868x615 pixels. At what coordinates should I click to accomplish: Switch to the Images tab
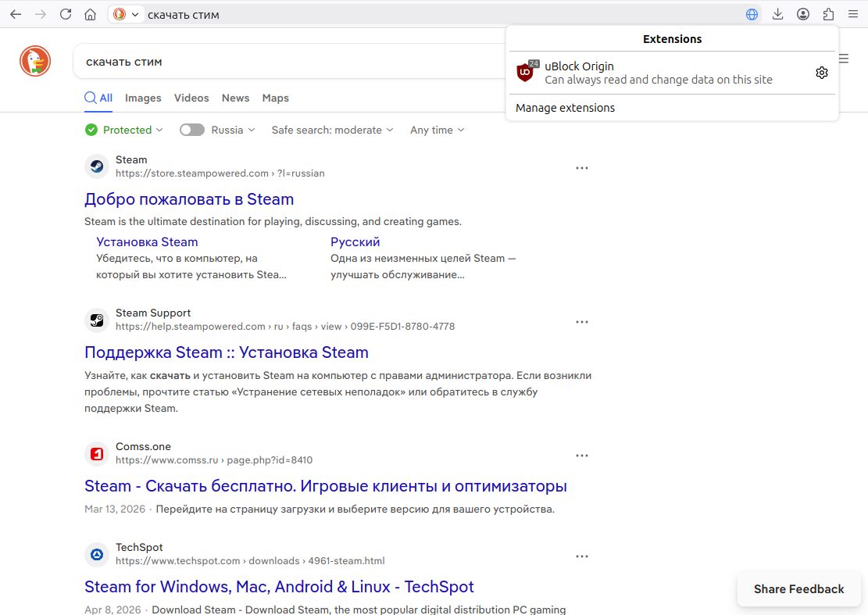(143, 98)
